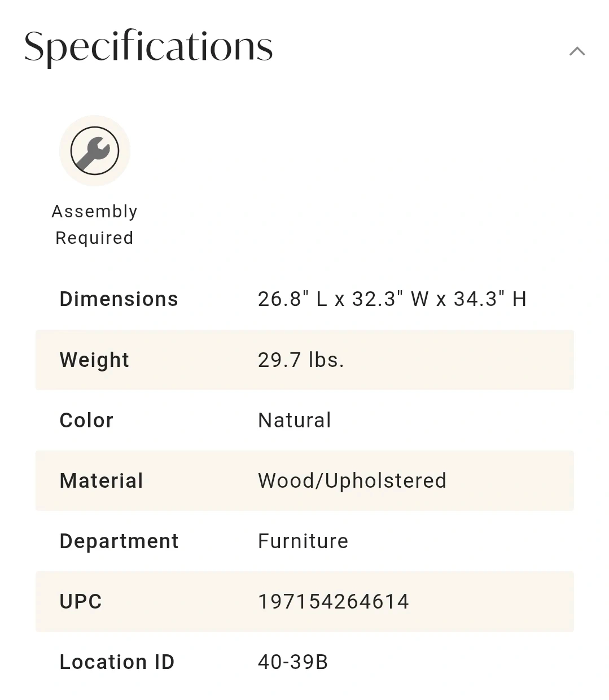Viewport: 609px width, 700px height.
Task: Collapse the Specifications section chevron
Action: click(x=577, y=51)
